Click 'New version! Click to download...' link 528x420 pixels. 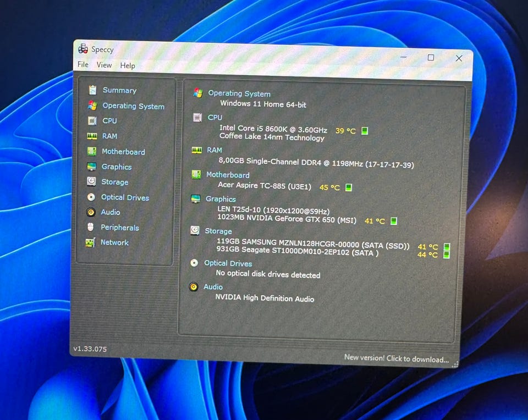tap(397, 358)
